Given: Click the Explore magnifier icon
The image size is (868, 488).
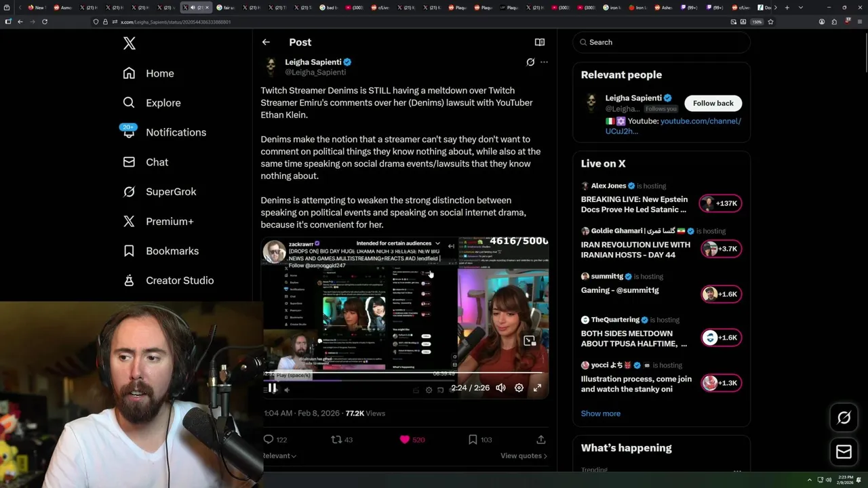Looking at the screenshot, I should coord(129,103).
